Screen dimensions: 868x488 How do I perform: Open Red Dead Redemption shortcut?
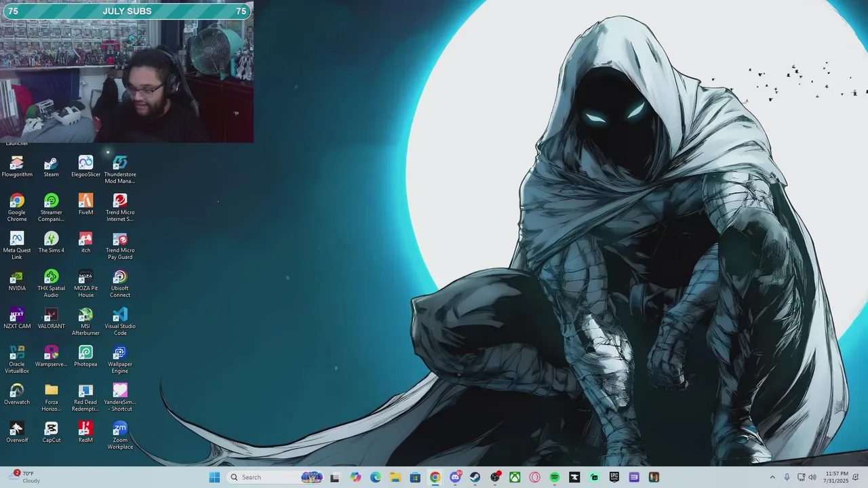(85, 397)
